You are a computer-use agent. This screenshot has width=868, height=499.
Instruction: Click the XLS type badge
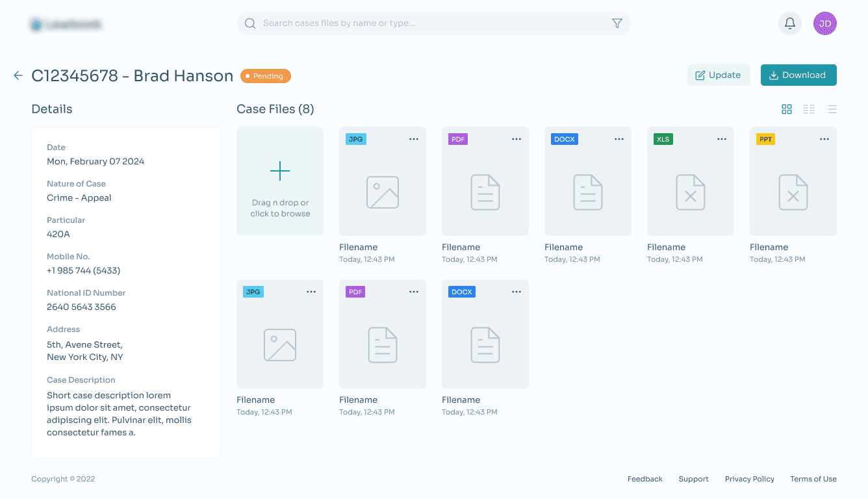(663, 139)
